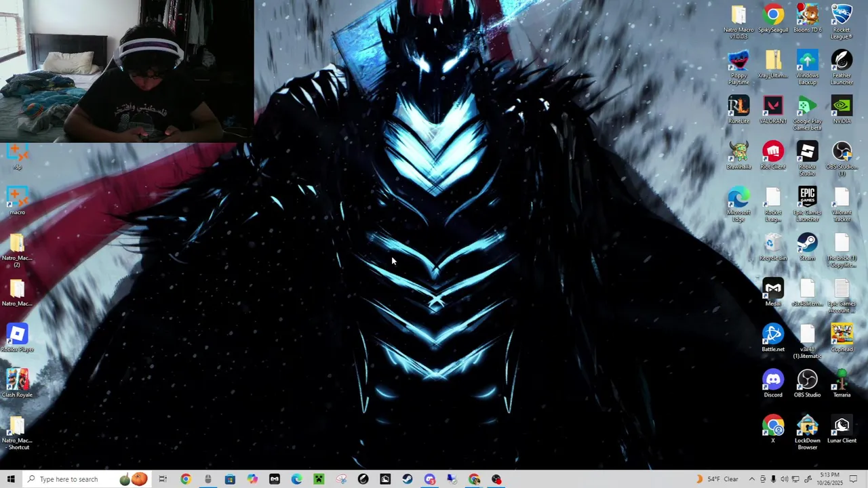This screenshot has height=488, width=868.
Task: Open Google Chrome from the taskbar
Action: (185, 479)
